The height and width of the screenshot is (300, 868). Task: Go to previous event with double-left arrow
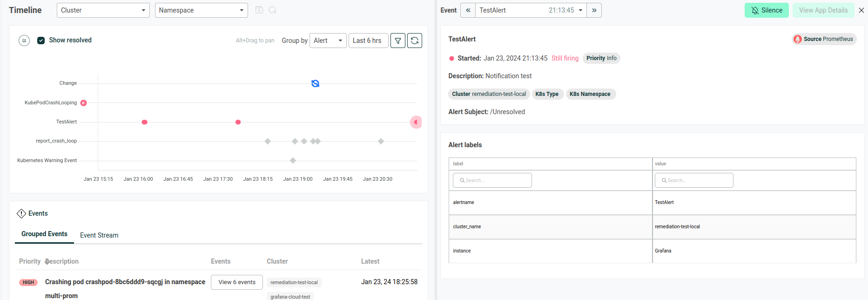tap(468, 10)
